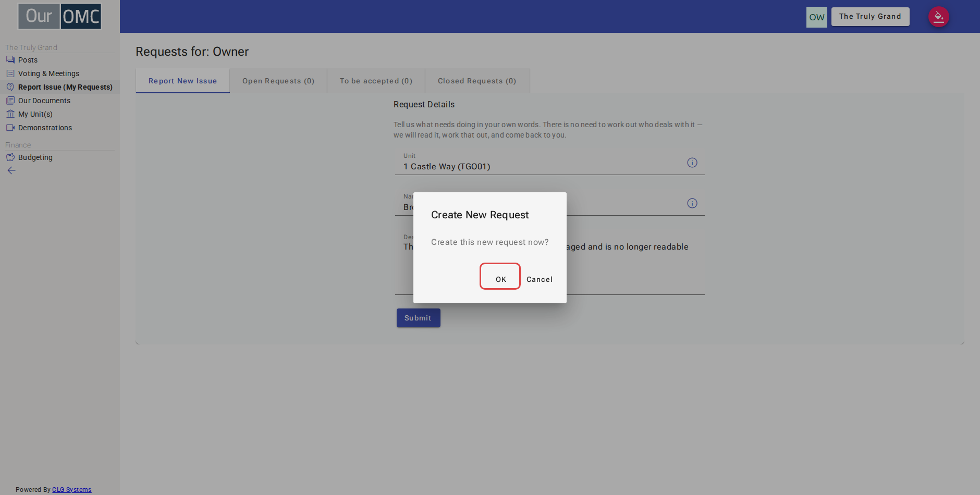Screen dimensions: 980x495
Task: Click the Name field info icon
Action: point(692,203)
